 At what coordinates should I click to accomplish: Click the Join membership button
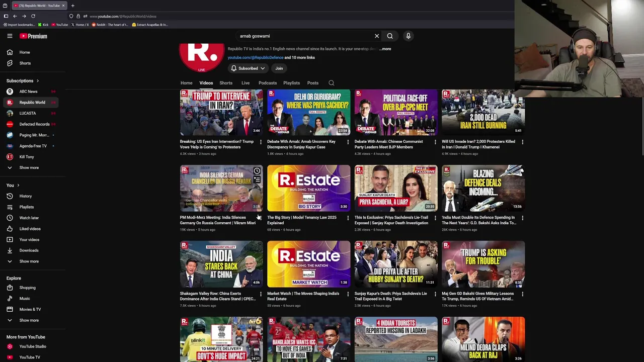pyautogui.click(x=279, y=68)
